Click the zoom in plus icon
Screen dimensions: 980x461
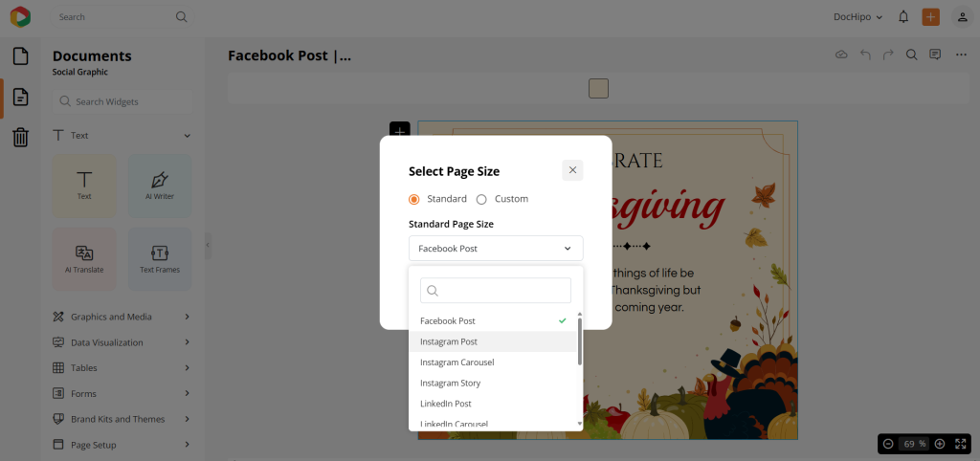(x=940, y=444)
